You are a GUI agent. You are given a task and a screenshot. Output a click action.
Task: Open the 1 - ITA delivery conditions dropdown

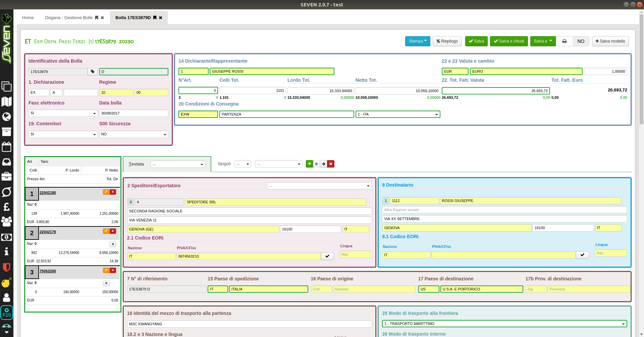coord(398,114)
